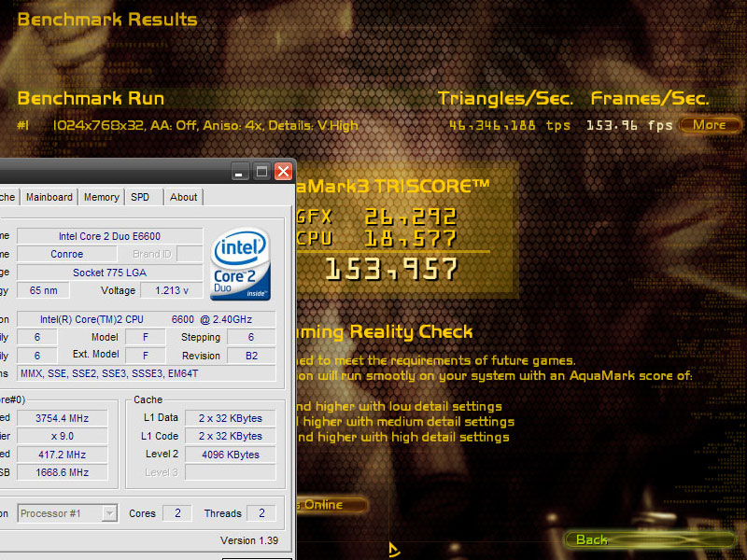The image size is (747, 560).
Task: Click the processor name field Intel Core 2 Duo E6600
Action: (109, 236)
